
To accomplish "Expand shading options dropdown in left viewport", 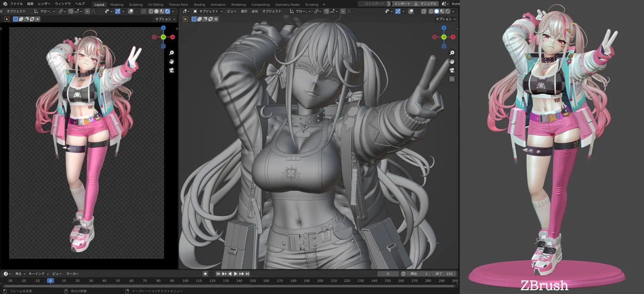I will tap(173, 11).
